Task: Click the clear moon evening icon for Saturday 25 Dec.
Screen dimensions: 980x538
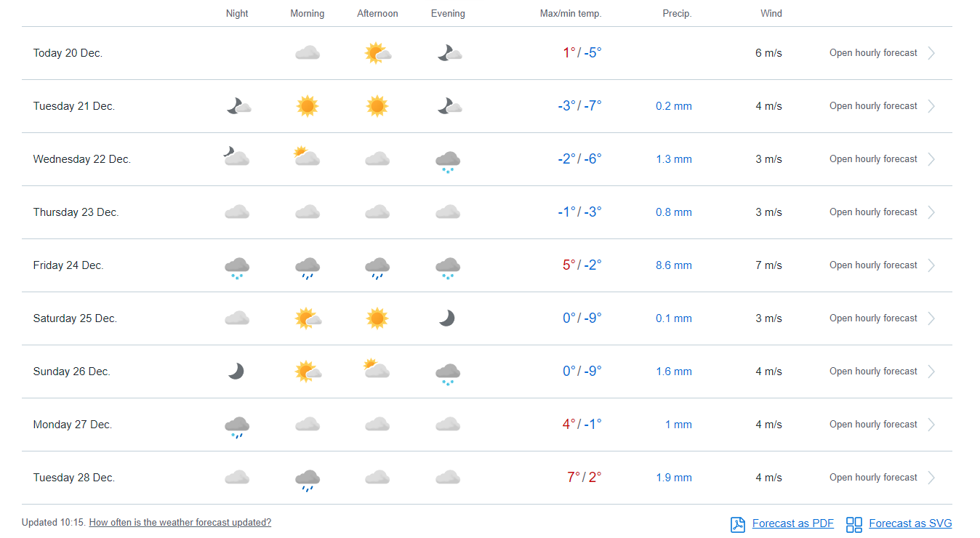Action: [x=446, y=318]
